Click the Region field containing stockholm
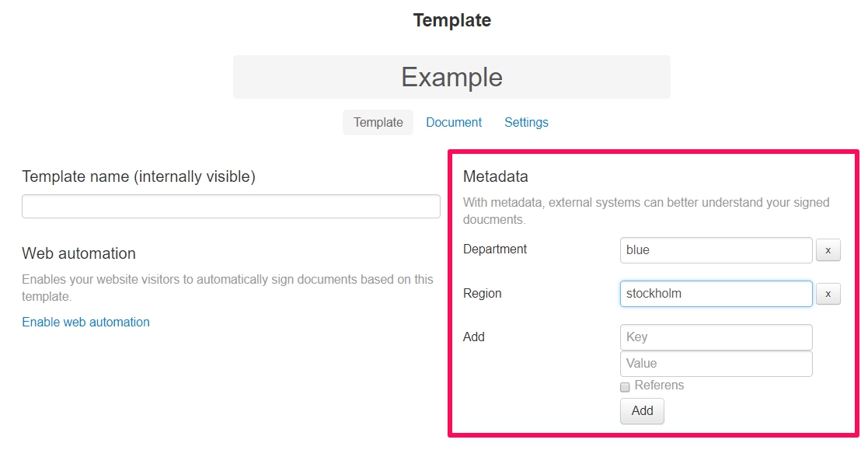868x450 pixels. 716,294
